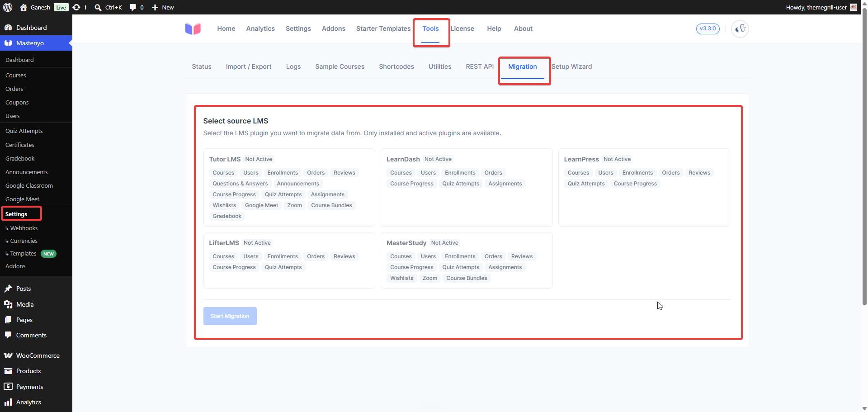Viewport: 868px width, 412px height.
Task: Open the Shortcodes sub-tab
Action: coord(396,66)
